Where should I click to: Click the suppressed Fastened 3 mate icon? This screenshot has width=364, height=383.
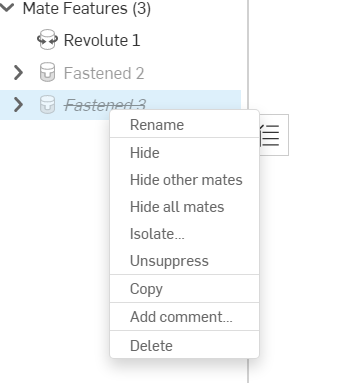(x=47, y=104)
